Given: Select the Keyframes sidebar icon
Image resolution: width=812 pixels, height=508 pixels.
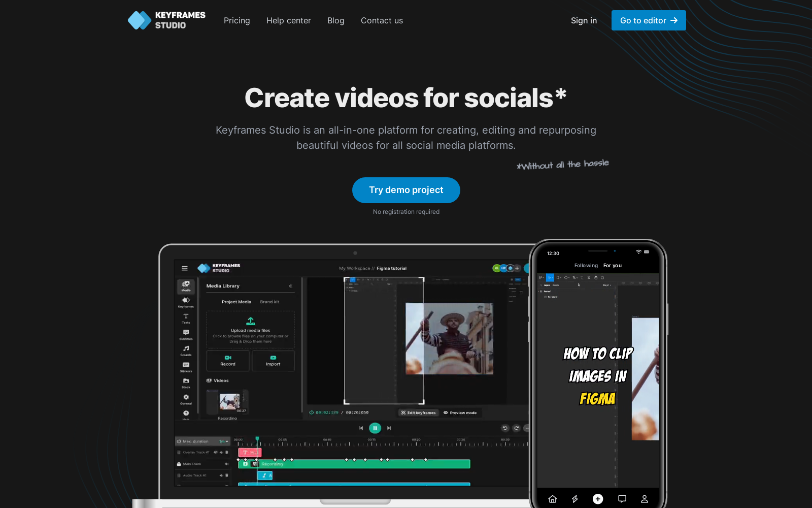Looking at the screenshot, I should coord(186,302).
